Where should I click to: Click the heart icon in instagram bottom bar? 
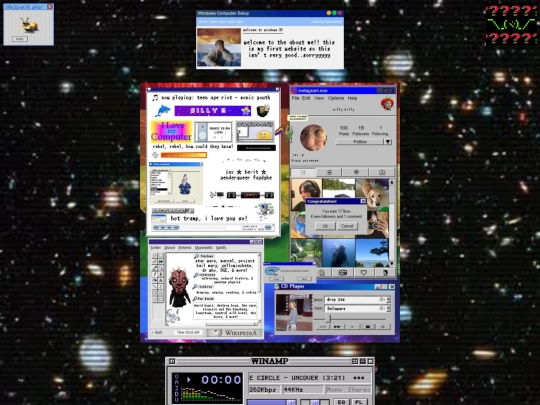point(364,273)
